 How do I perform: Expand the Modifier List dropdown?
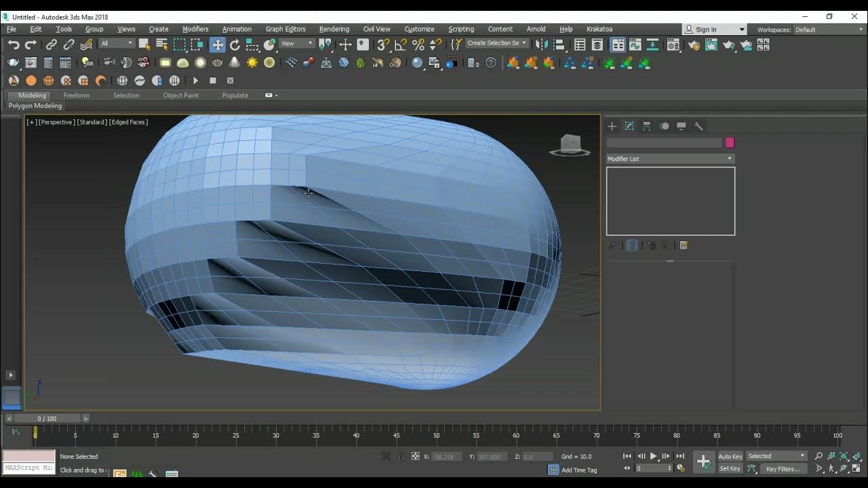pos(670,159)
